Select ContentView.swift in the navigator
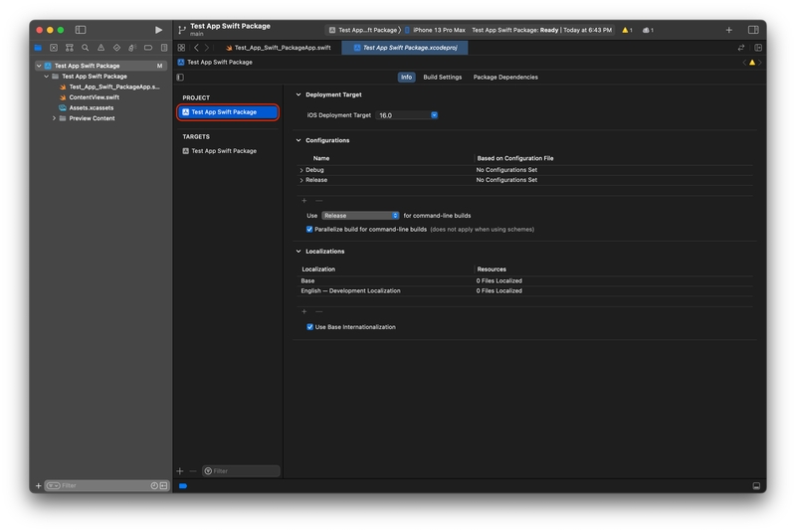796x532 pixels. 94,97
